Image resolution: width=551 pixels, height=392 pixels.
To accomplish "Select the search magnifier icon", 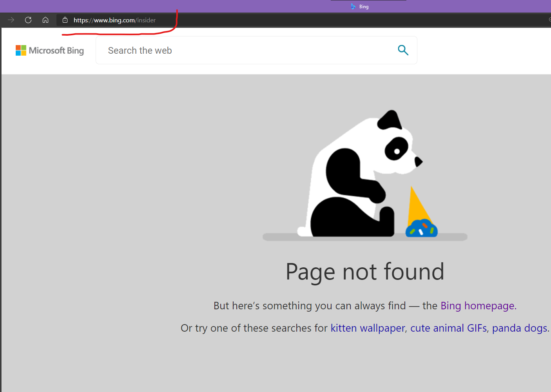I will click(403, 50).
